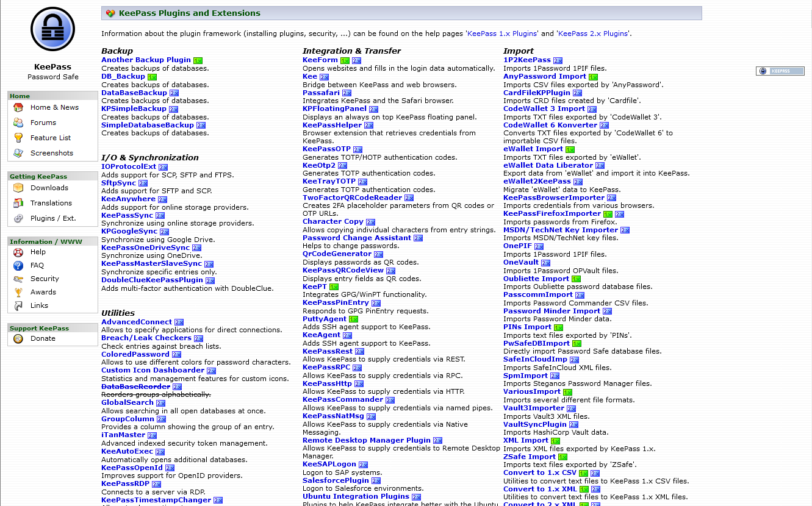Click the 1.x badge beside KeePT
This screenshot has height=506, width=812.
334,287
